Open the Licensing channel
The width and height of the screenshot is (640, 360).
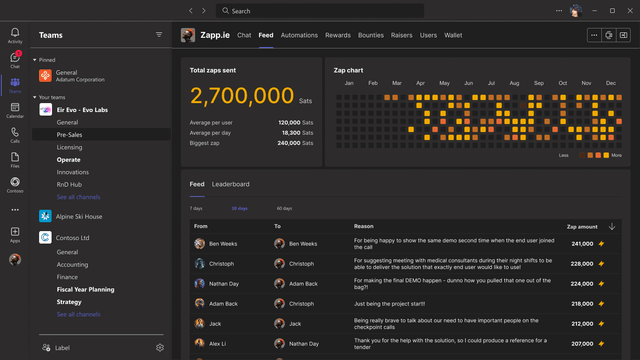69,147
